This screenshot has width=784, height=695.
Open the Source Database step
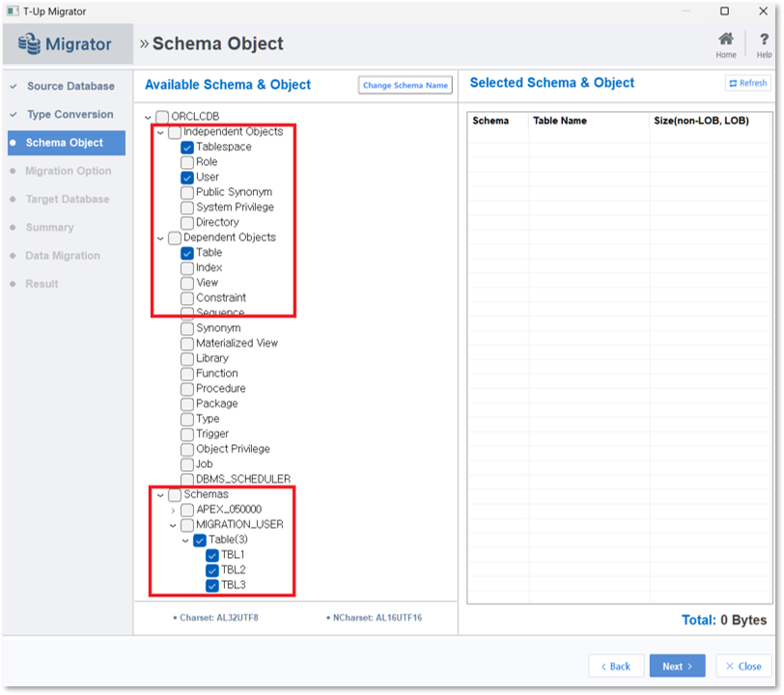[x=70, y=86]
